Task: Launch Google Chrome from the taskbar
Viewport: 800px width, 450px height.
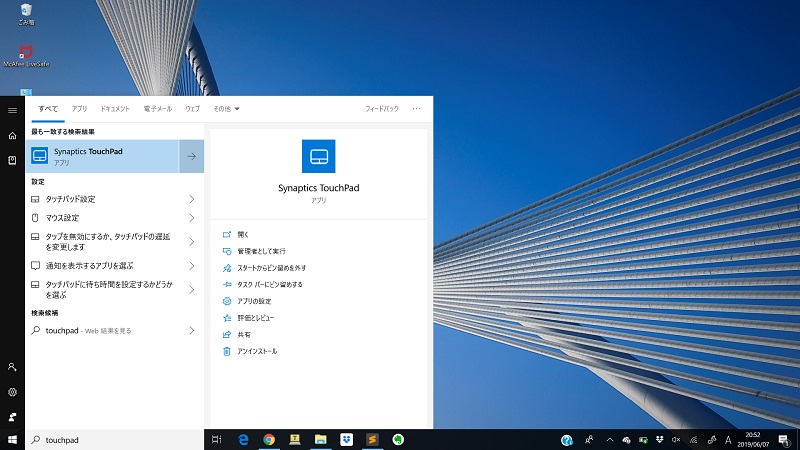Action: tap(269, 439)
